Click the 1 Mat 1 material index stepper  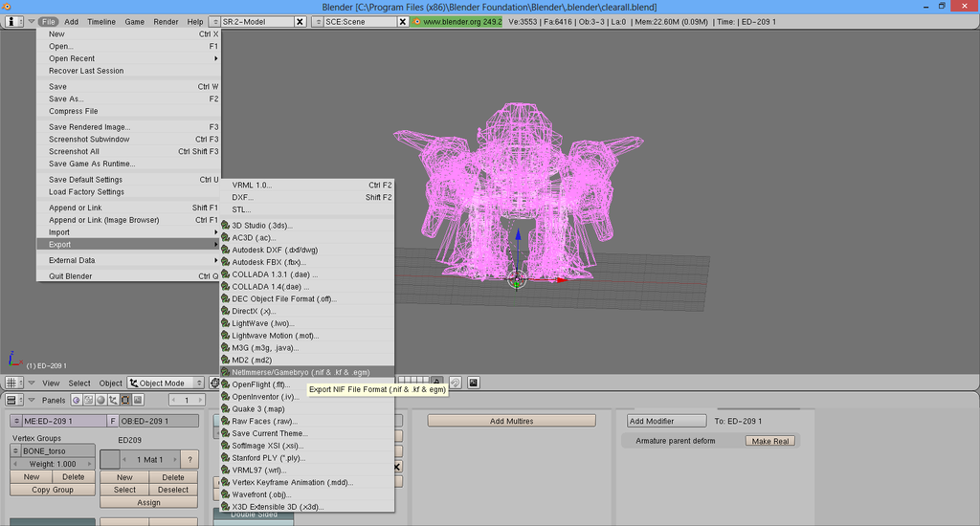click(150, 459)
